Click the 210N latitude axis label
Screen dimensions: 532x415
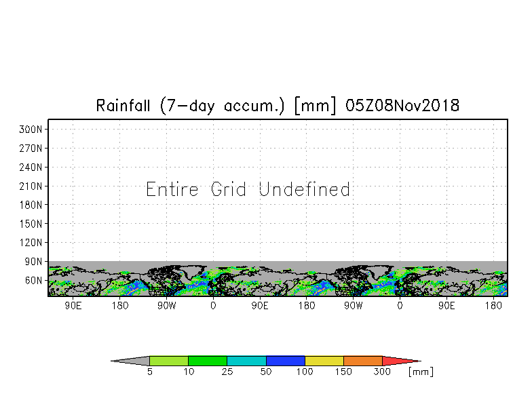click(x=31, y=186)
